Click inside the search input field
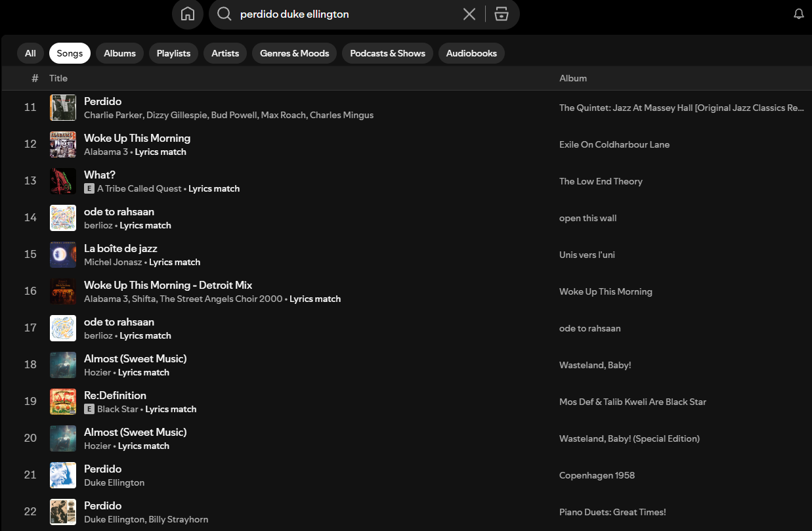812x531 pixels. (x=328, y=14)
